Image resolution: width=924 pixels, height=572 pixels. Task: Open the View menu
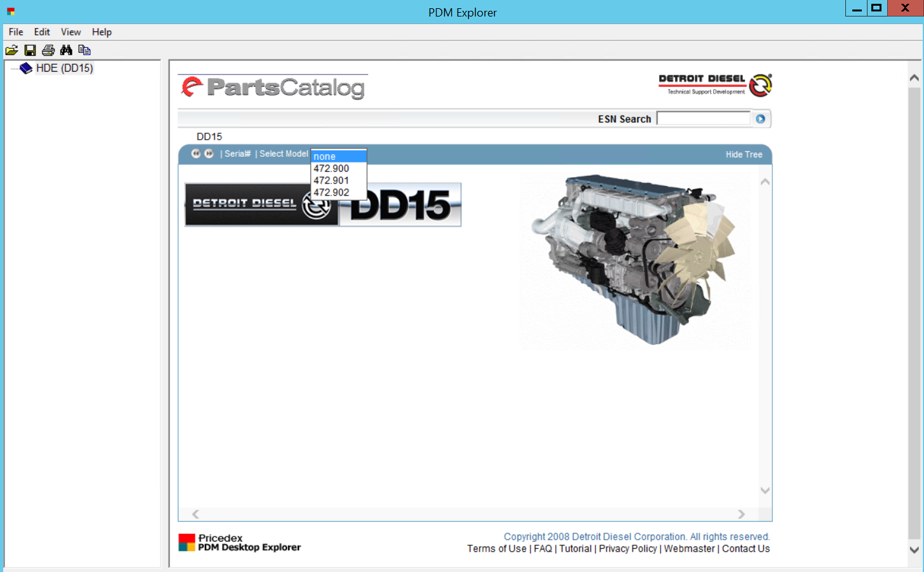click(x=70, y=32)
